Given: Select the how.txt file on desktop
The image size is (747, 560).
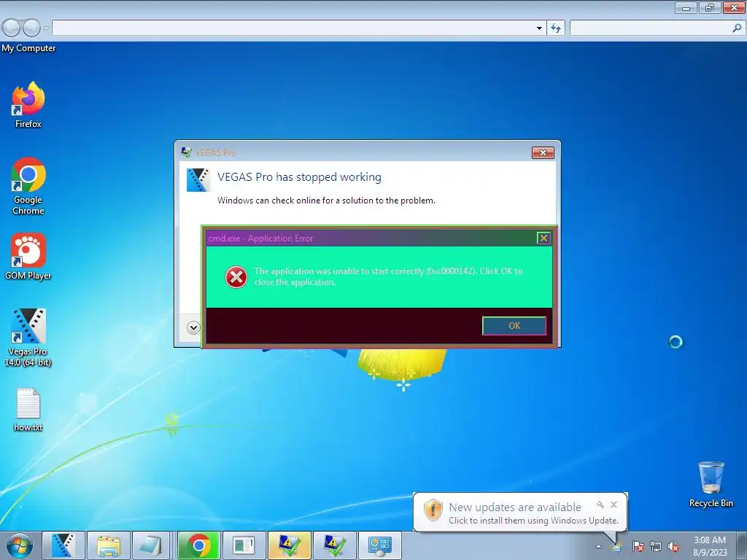Looking at the screenshot, I should (x=28, y=410).
